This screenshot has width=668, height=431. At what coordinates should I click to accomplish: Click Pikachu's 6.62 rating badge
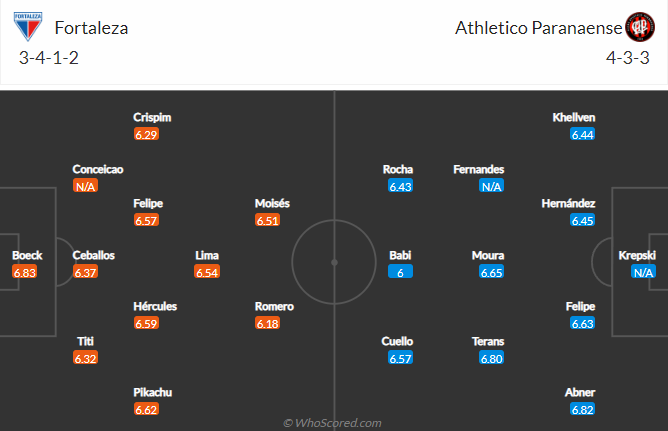(x=147, y=409)
